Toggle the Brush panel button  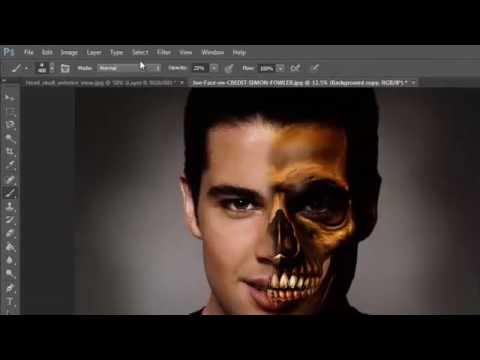(65, 68)
